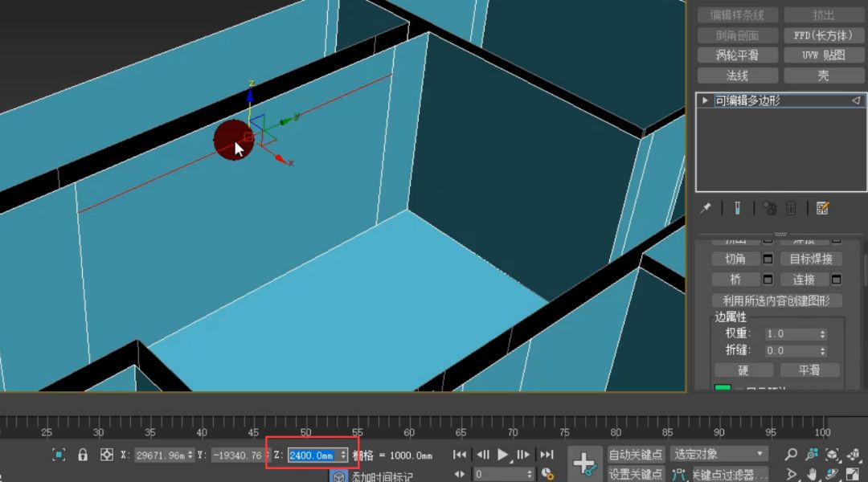Click the triangle icon right of 可编辑多边形
Image resolution: width=868 pixels, height=482 pixels.
coord(856,100)
